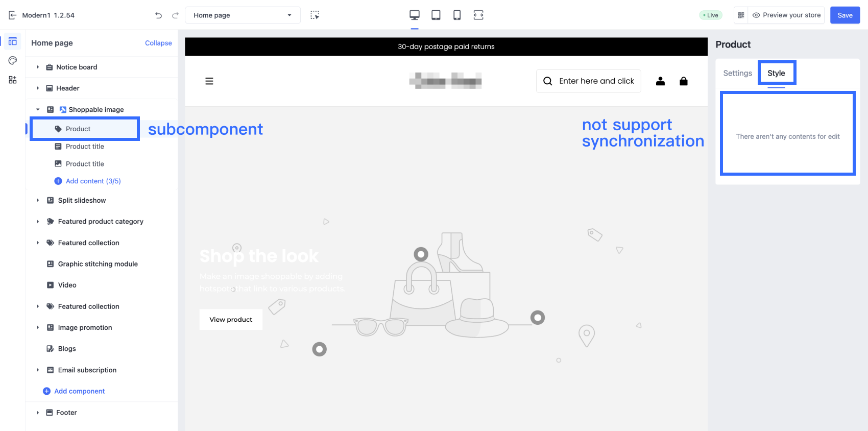Click the green Live status badge
The image size is (868, 431).
pyautogui.click(x=711, y=15)
